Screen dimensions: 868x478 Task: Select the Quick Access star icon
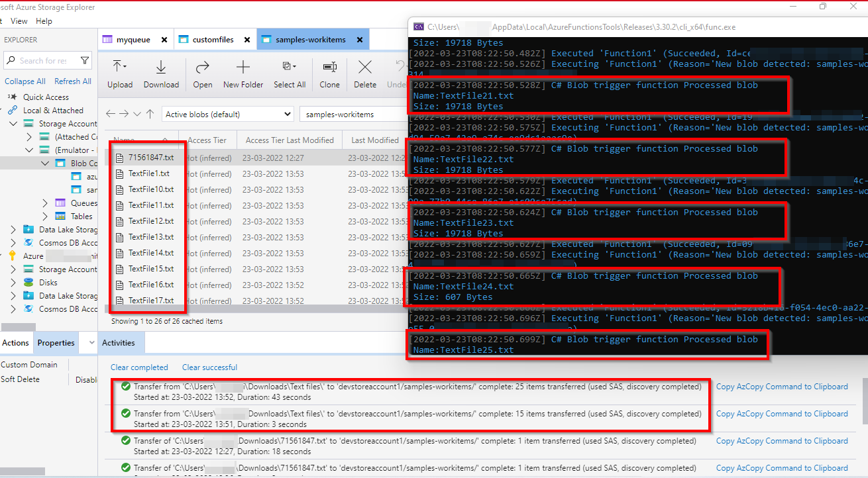tap(14, 97)
